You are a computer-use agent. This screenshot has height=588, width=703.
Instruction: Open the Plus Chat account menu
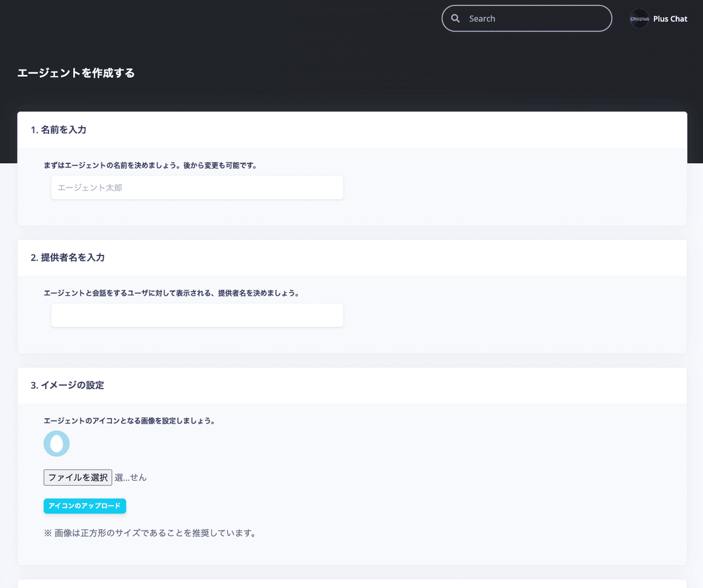670,19
